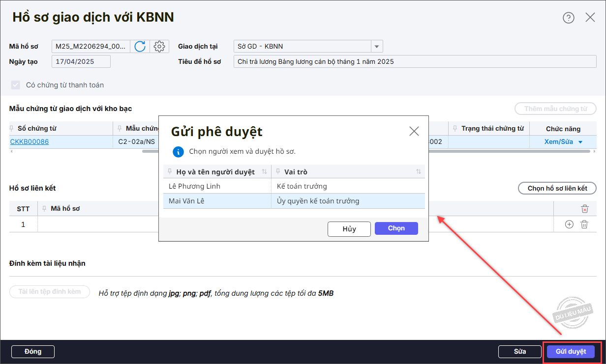
Task: Expand the Giao dịch tại dropdown
Action: pyautogui.click(x=377, y=47)
